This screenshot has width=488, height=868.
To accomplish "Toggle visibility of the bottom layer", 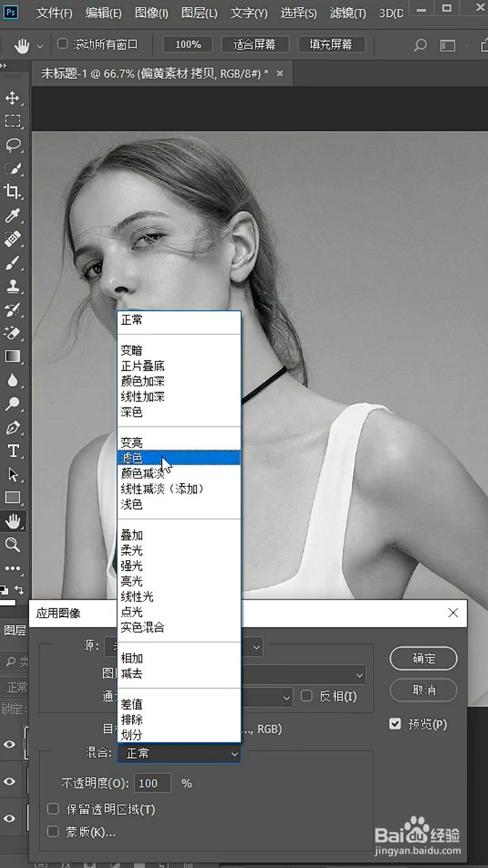I will (x=9, y=818).
